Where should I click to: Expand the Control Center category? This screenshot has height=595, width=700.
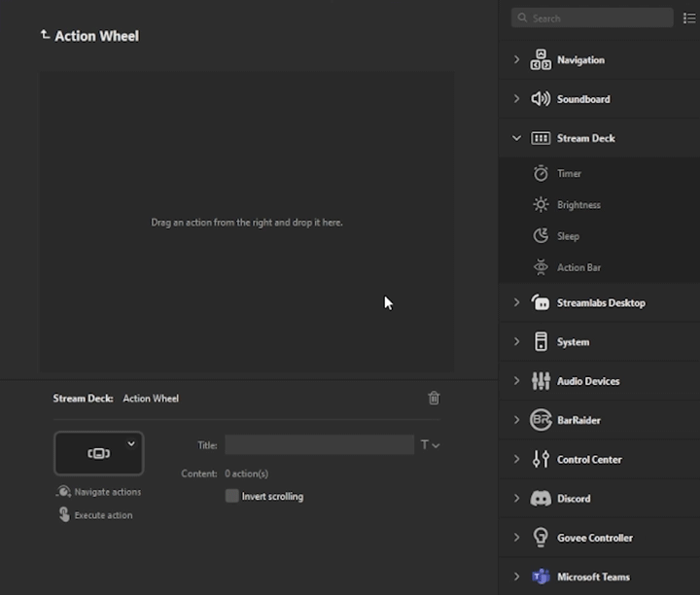[516, 459]
